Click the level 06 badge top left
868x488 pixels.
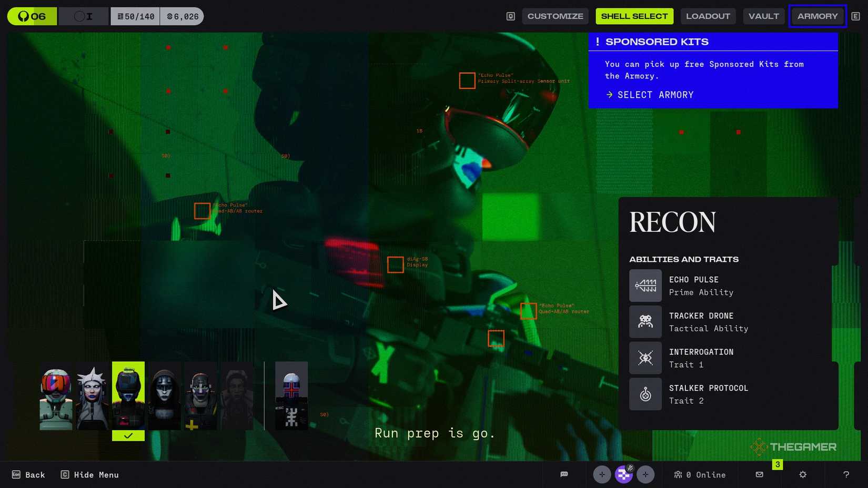(x=32, y=16)
